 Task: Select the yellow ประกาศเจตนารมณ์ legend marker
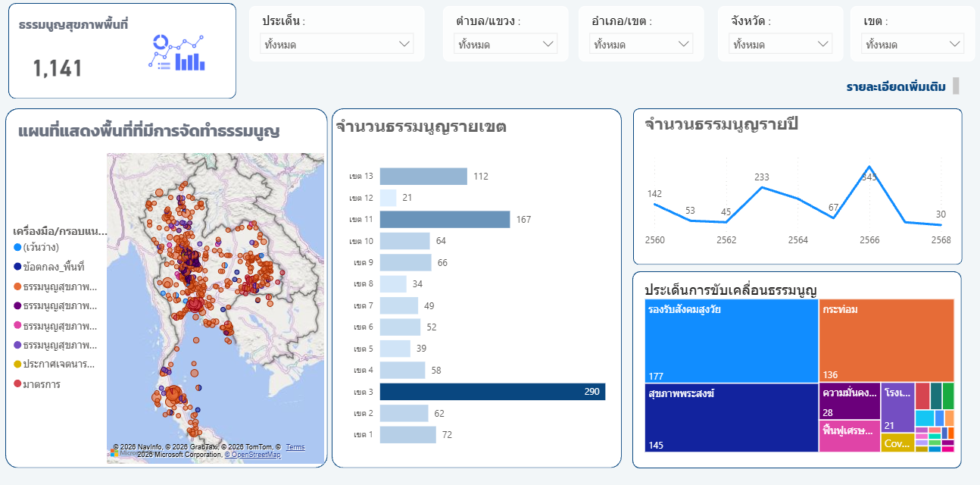click(x=17, y=365)
